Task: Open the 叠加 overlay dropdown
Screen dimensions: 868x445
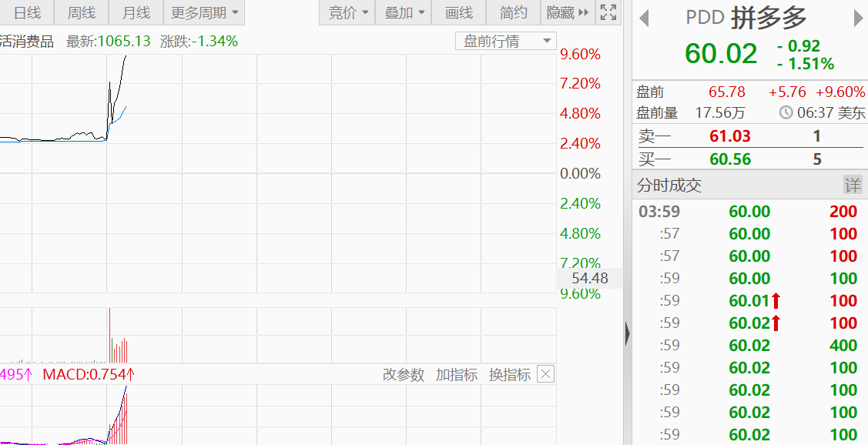Action: [403, 12]
